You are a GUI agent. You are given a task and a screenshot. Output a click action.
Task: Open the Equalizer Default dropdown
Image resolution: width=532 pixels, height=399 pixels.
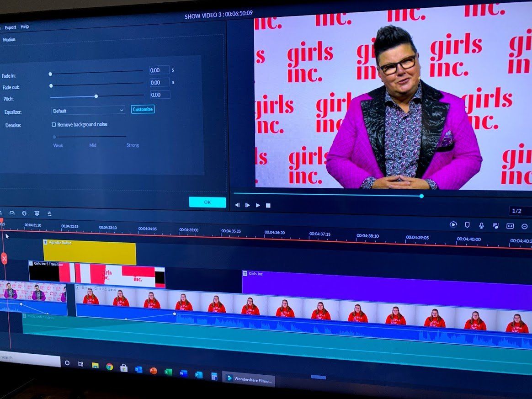coord(88,111)
